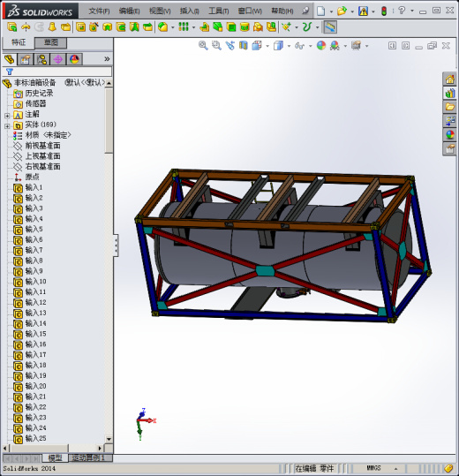
Task: Click the Reference Geometry icon
Action: (286, 27)
